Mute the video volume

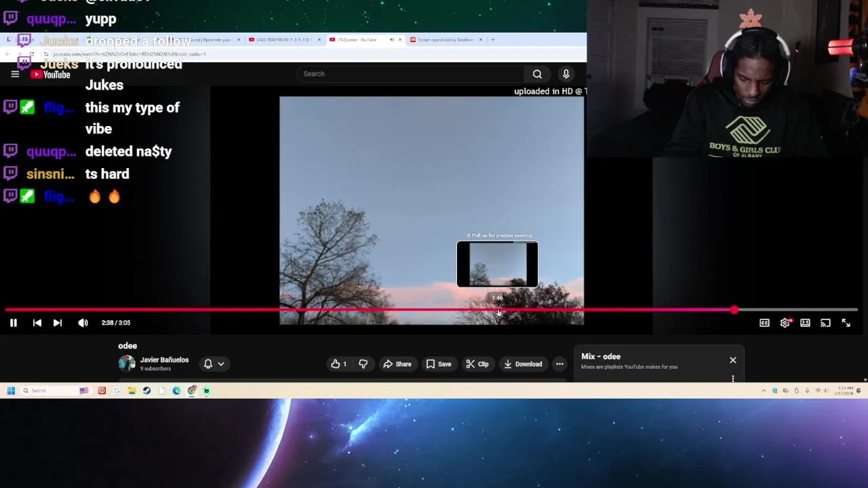click(x=83, y=323)
